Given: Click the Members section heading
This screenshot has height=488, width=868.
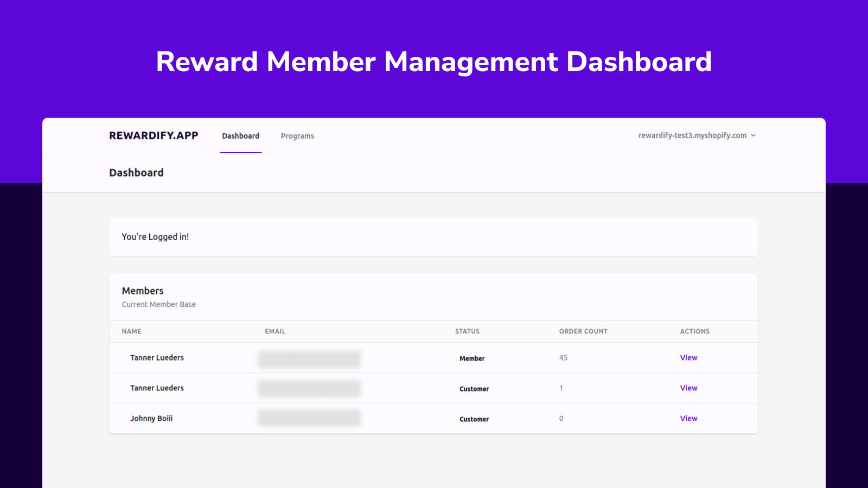Looking at the screenshot, I should click(143, 291).
